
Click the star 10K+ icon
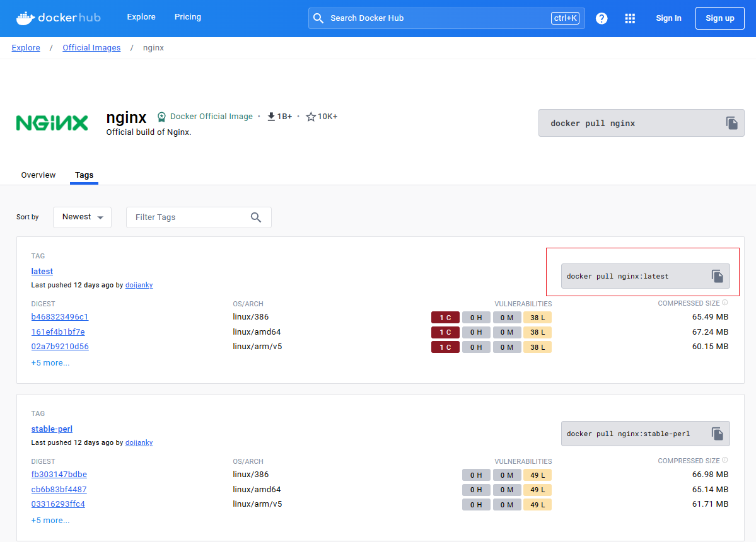click(311, 117)
